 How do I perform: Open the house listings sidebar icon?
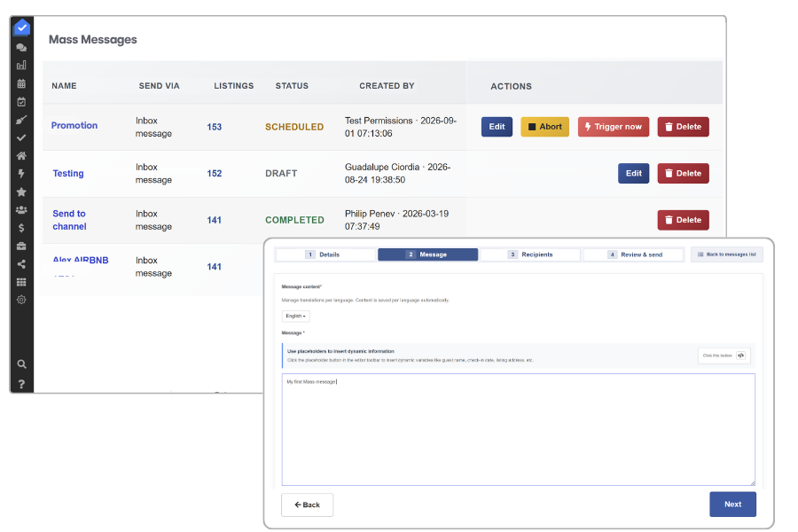pyautogui.click(x=21, y=156)
